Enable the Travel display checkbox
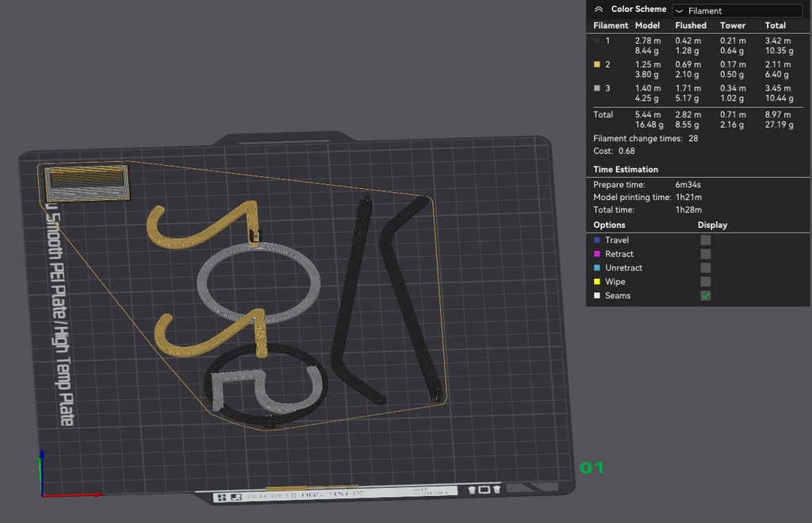 click(x=705, y=240)
